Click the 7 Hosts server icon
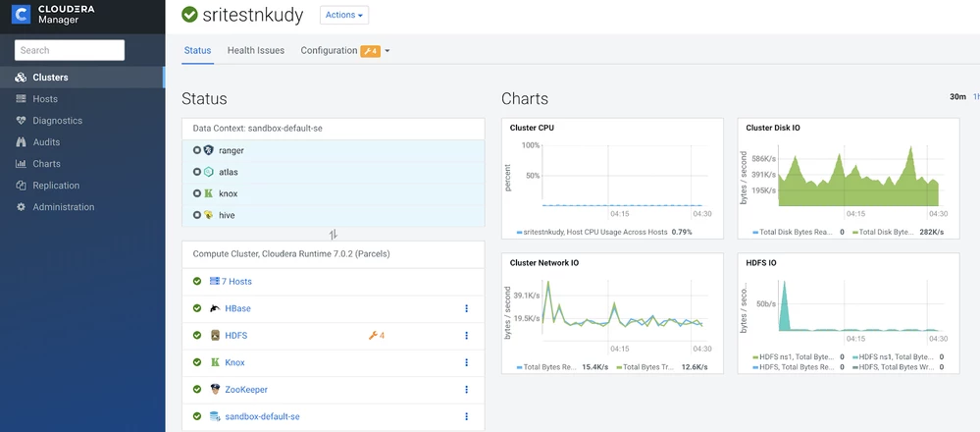Screen dimensions: 980x432 [x=215, y=282]
